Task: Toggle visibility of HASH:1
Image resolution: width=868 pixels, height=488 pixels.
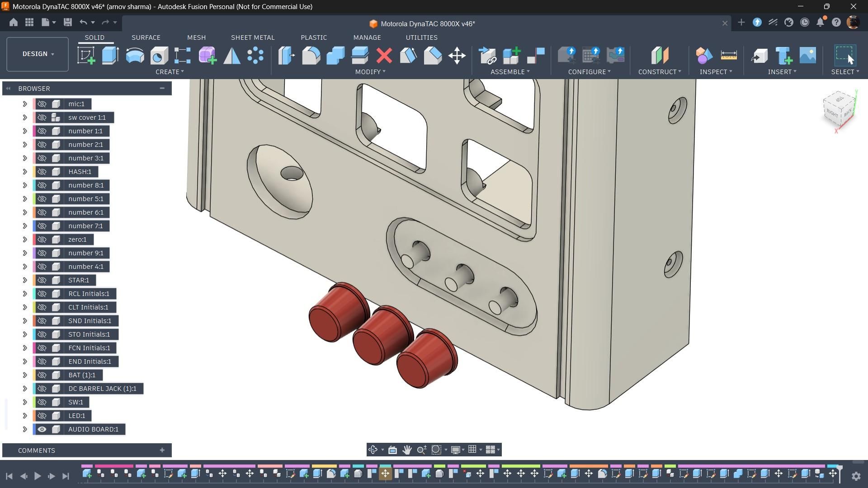Action: (42, 172)
